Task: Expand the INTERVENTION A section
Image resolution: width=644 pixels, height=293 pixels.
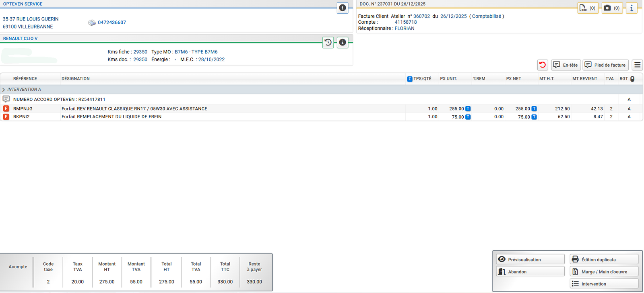Action: [4, 90]
